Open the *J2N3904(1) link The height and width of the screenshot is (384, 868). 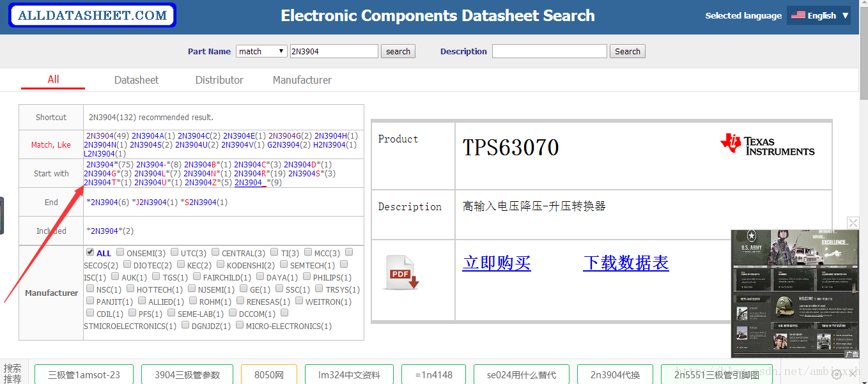(x=155, y=202)
